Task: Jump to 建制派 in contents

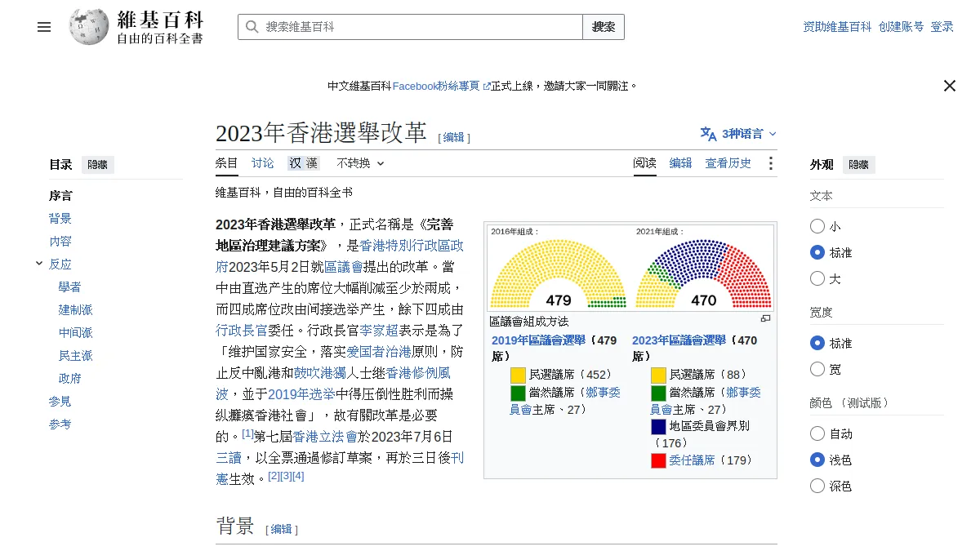Action: coord(75,310)
